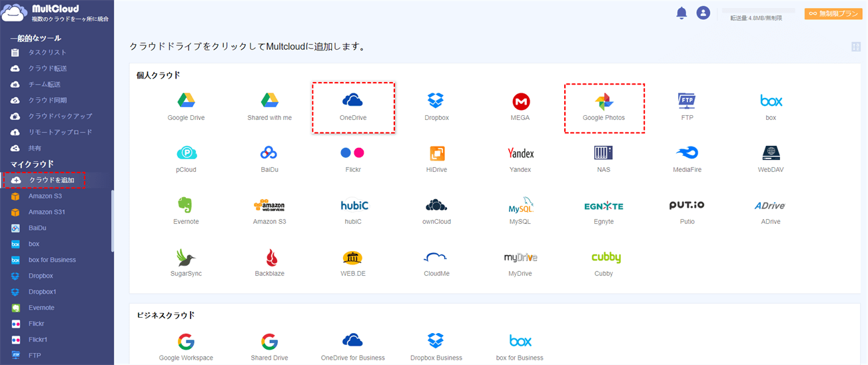Choose MediaFire cloud
The height and width of the screenshot is (365, 868).
click(687, 159)
